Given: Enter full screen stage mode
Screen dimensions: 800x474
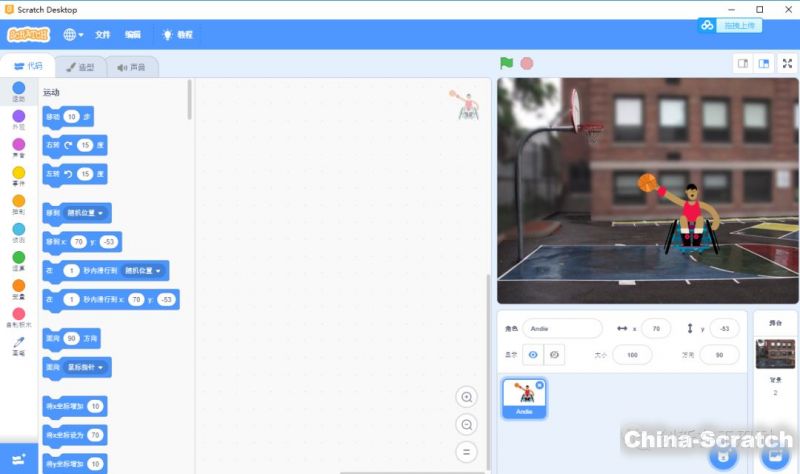Looking at the screenshot, I should (786, 63).
